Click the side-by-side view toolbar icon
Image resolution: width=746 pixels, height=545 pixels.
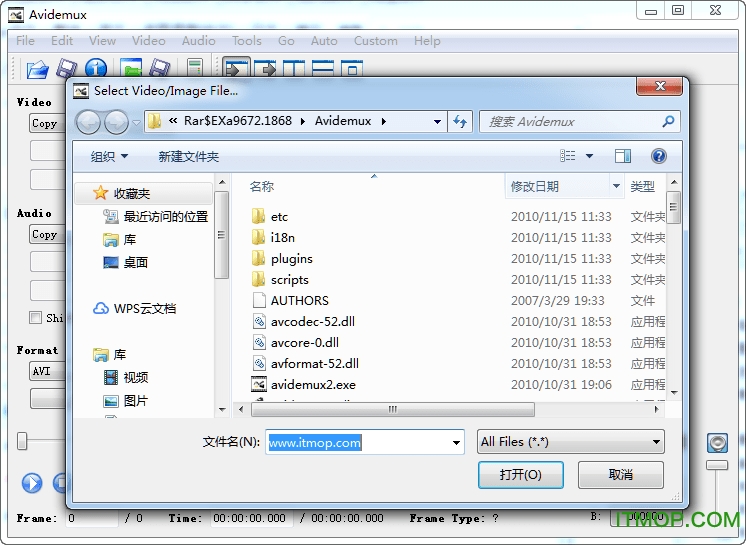[294, 69]
